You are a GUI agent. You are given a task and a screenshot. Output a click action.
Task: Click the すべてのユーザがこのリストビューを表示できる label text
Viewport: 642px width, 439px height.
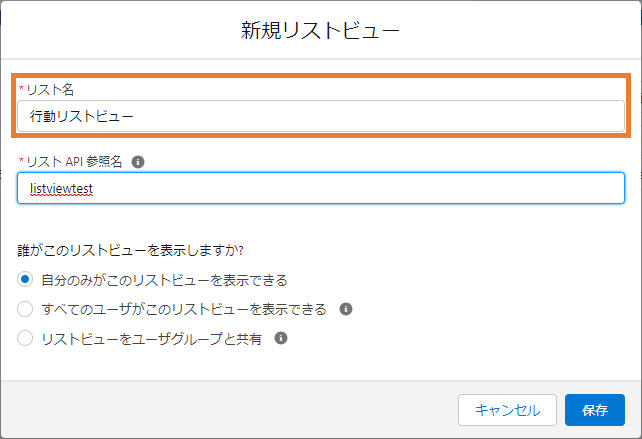(184, 309)
